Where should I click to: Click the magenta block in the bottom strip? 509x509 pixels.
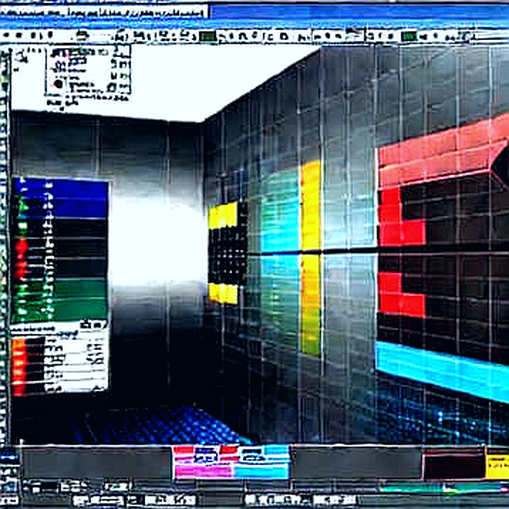tap(203, 472)
